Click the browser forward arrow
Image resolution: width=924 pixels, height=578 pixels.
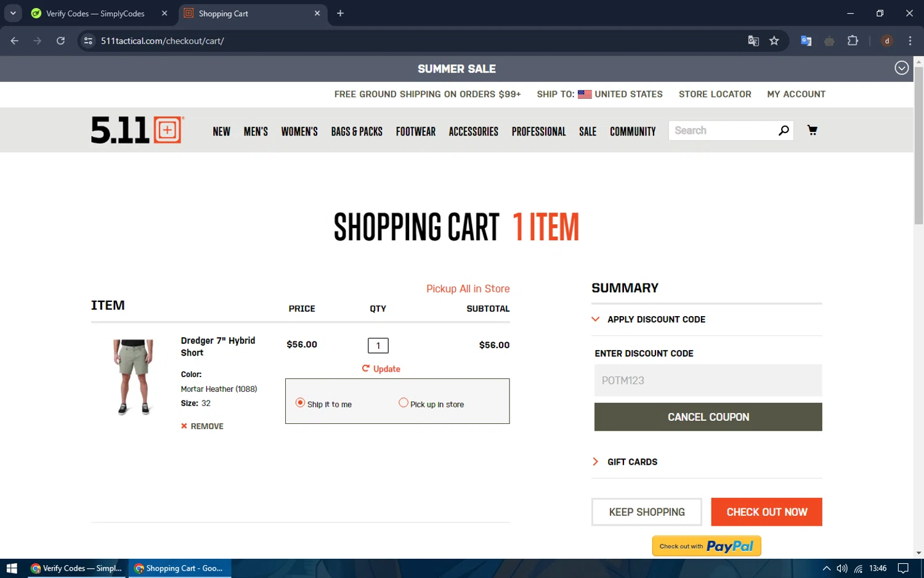pyautogui.click(x=38, y=41)
